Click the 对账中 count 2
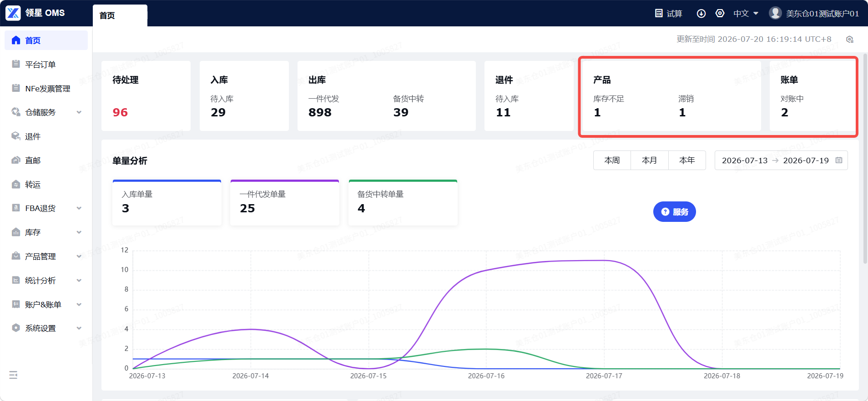868x401 pixels. (784, 112)
